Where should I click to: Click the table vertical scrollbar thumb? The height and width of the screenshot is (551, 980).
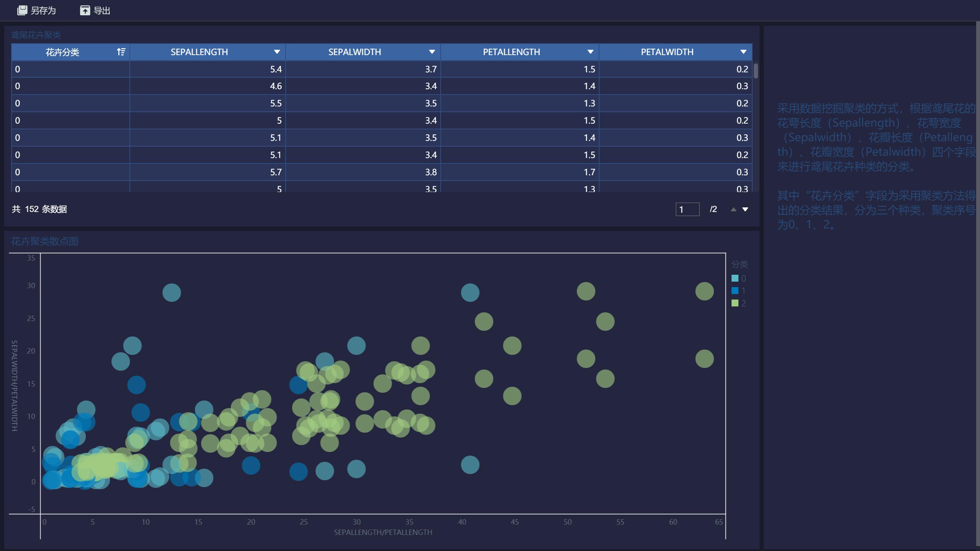[x=756, y=71]
